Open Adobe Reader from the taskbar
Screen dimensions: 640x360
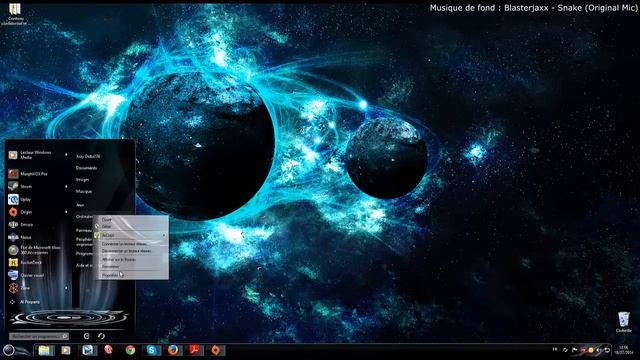pos(195,350)
